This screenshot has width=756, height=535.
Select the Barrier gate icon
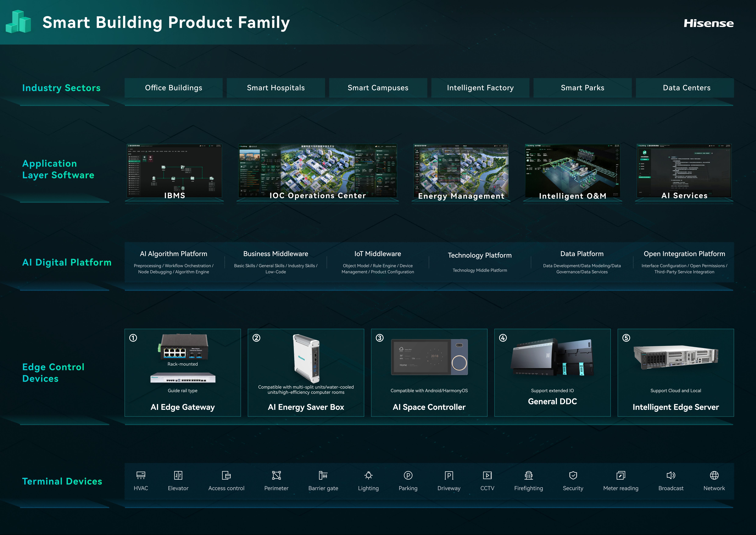(323, 475)
